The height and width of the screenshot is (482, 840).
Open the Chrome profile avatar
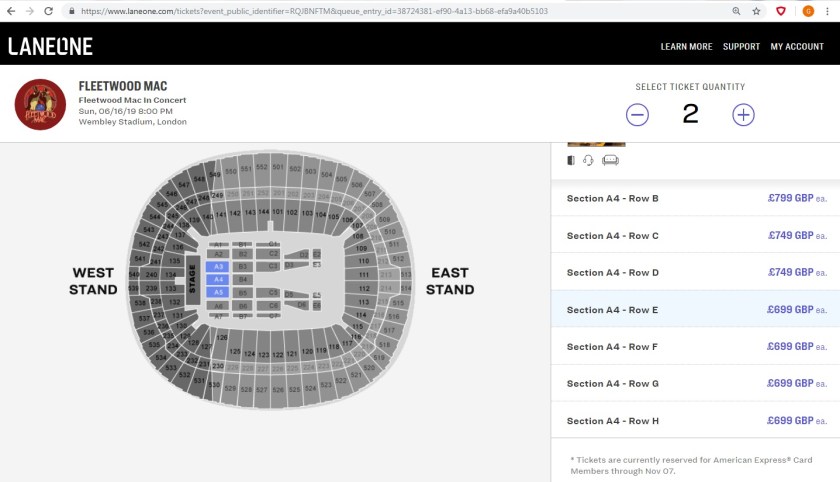click(x=808, y=11)
